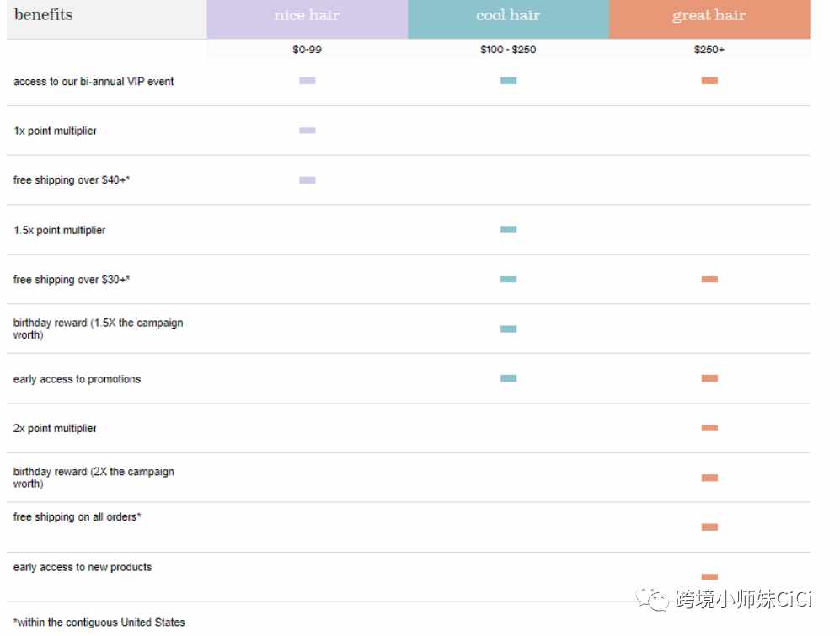This screenshot has width=840, height=636.
Task: Click '2x point multiplier' row label
Action: point(55,428)
